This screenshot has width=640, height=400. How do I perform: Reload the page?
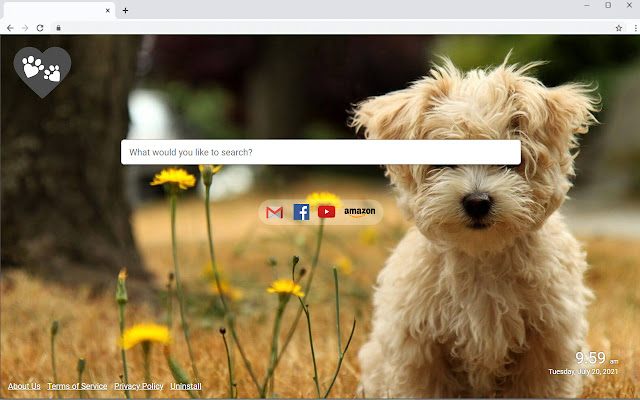[x=40, y=28]
